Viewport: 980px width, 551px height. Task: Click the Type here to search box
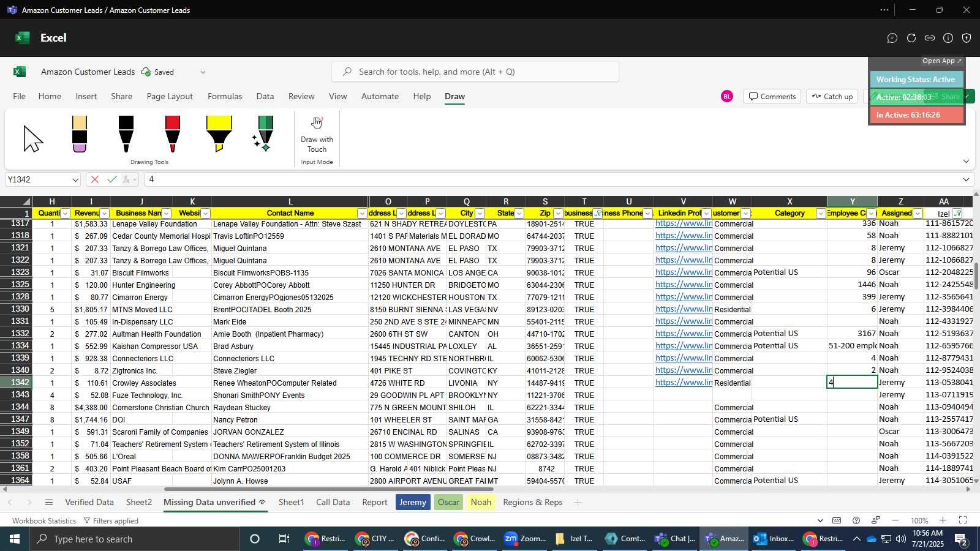pyautogui.click(x=134, y=539)
